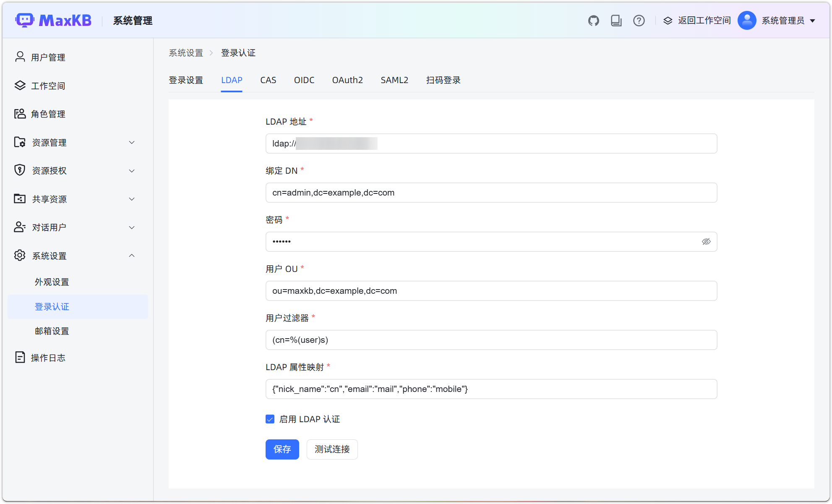The width and height of the screenshot is (832, 504).
Task: Click the 返回工作空间 layers icon
Action: (x=668, y=20)
